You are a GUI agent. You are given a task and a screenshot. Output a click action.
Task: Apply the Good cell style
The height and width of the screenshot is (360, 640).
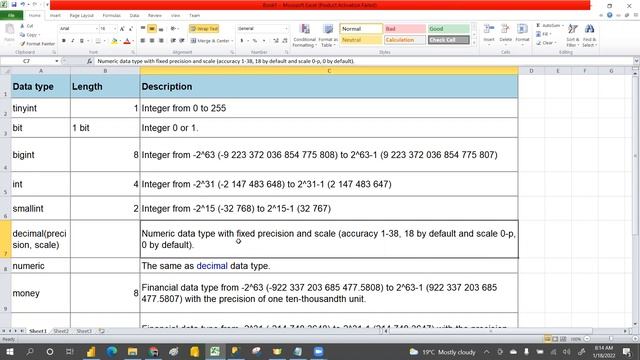pyautogui.click(x=449, y=29)
